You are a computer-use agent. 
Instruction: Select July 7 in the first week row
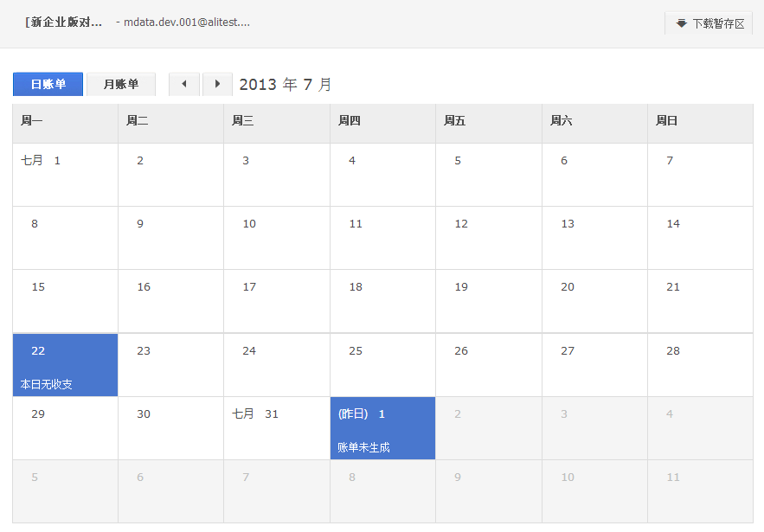(701, 175)
